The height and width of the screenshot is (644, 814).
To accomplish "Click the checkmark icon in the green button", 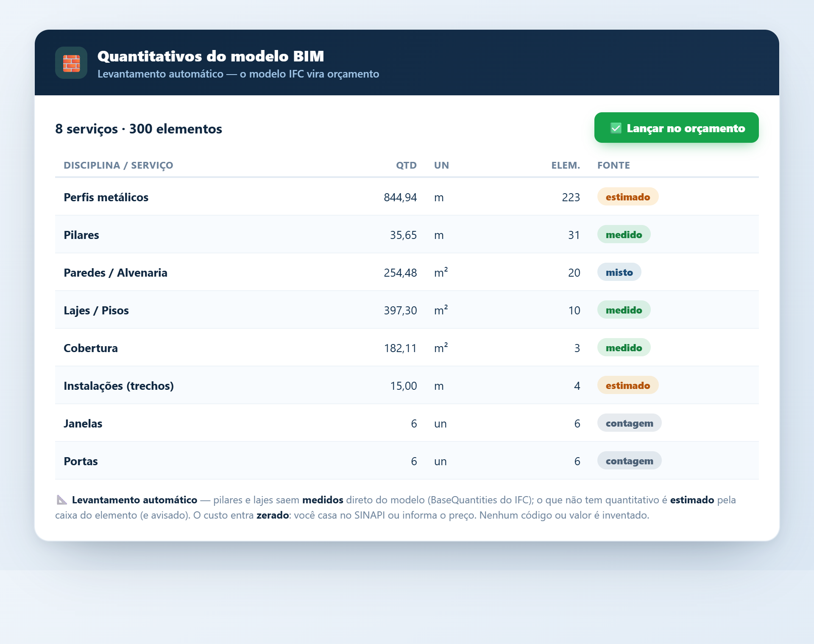I will point(616,128).
